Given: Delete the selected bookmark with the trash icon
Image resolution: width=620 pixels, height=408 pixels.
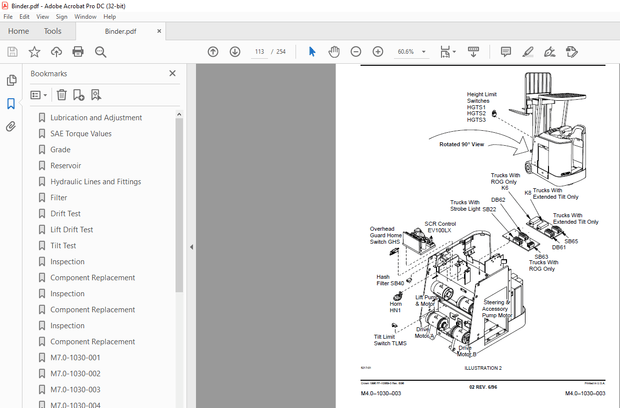Looking at the screenshot, I should (x=62, y=95).
